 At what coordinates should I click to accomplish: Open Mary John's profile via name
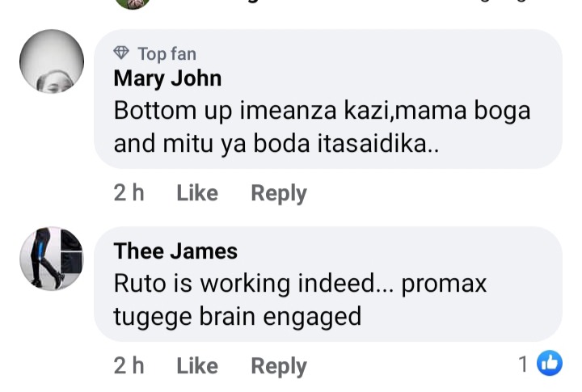coord(167,78)
